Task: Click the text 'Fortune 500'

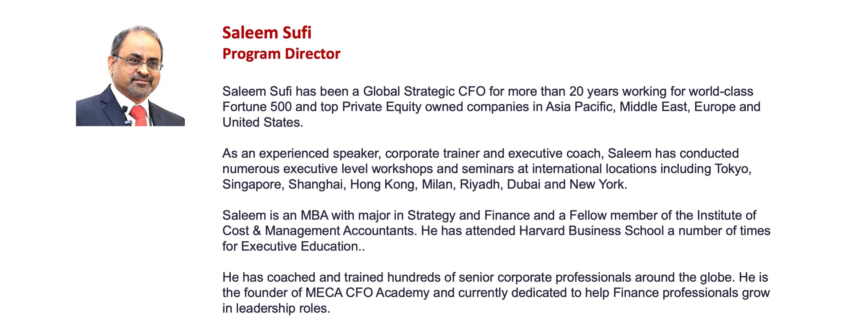Action: pyautogui.click(x=257, y=107)
